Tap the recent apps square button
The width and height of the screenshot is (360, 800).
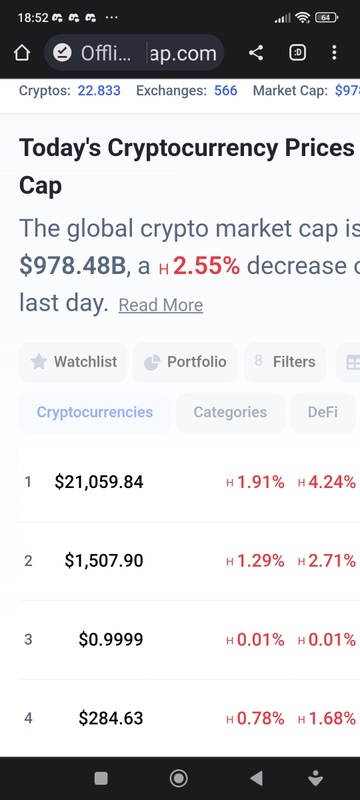click(101, 778)
